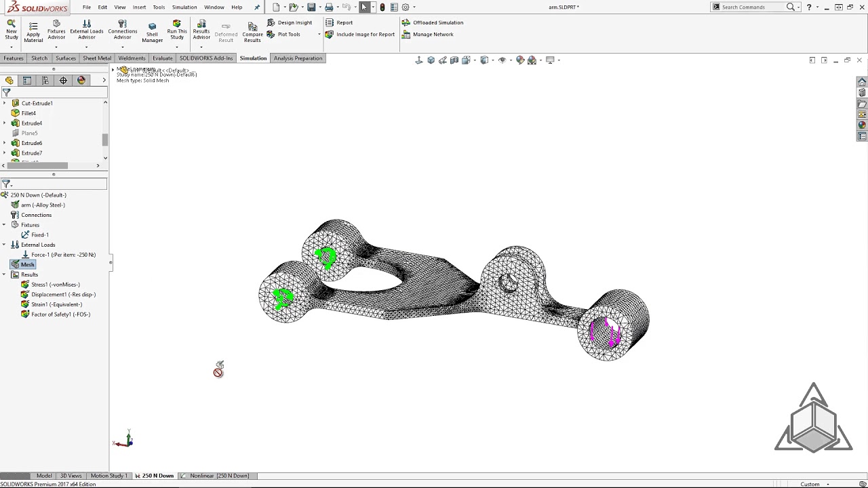Open Plot Tools dropdown arrow
This screenshot has width=868, height=488.
pyautogui.click(x=319, y=35)
